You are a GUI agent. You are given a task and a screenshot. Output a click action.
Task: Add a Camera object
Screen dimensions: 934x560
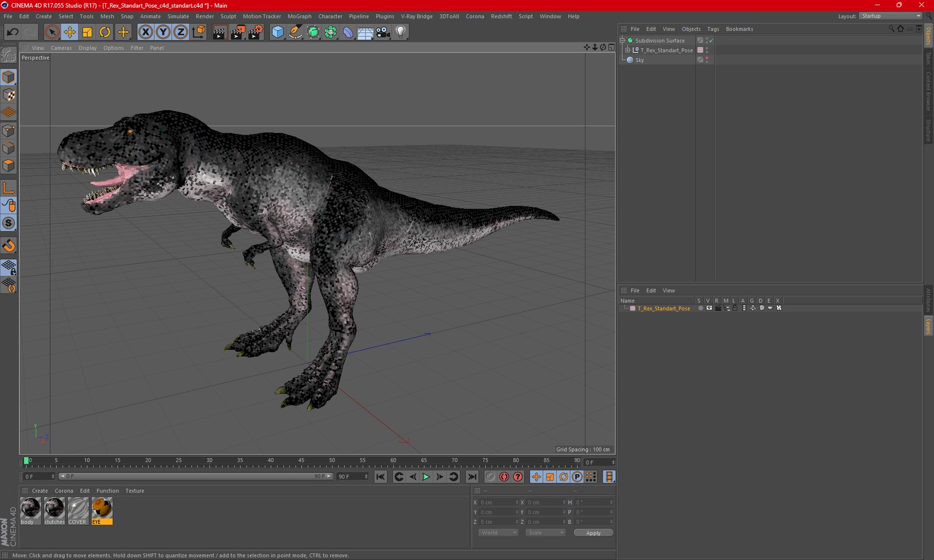tap(383, 32)
